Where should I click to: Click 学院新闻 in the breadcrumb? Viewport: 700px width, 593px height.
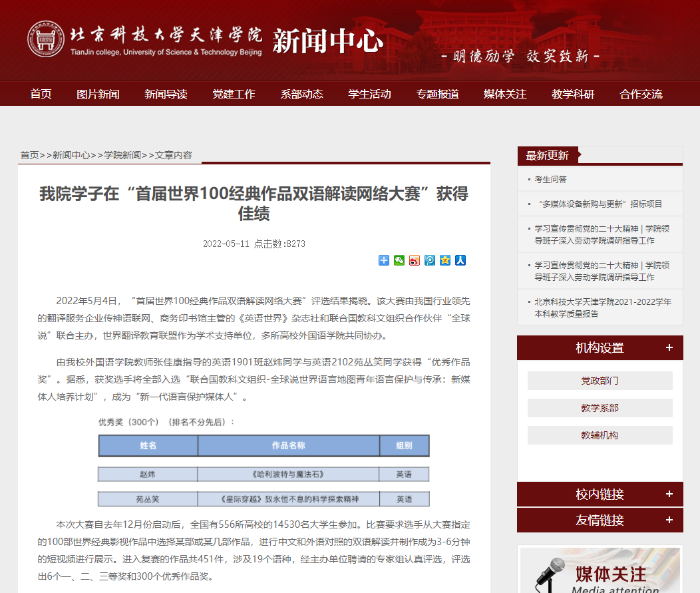tap(122, 155)
